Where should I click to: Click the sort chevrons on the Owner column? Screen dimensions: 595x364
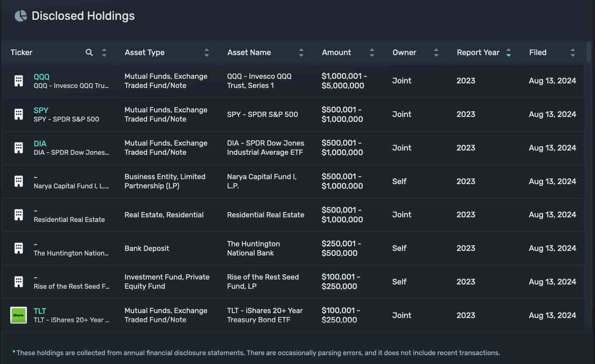436,52
